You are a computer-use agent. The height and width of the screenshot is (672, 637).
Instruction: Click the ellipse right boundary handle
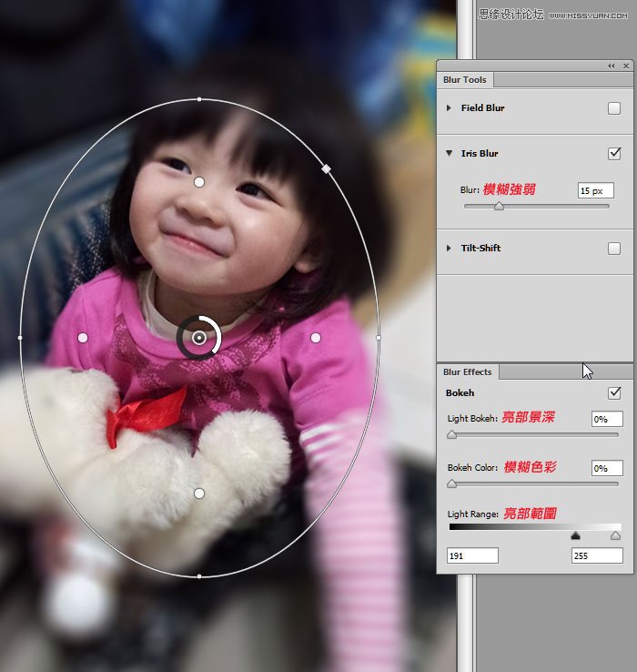tap(379, 338)
